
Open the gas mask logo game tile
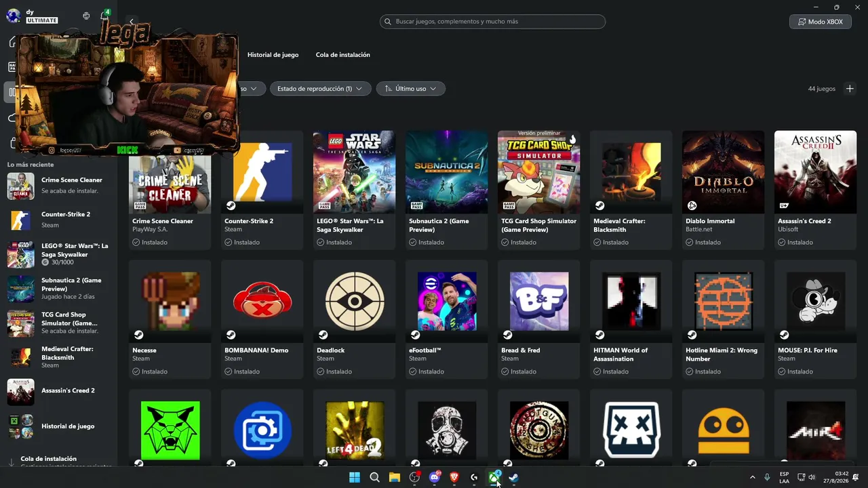click(x=447, y=430)
